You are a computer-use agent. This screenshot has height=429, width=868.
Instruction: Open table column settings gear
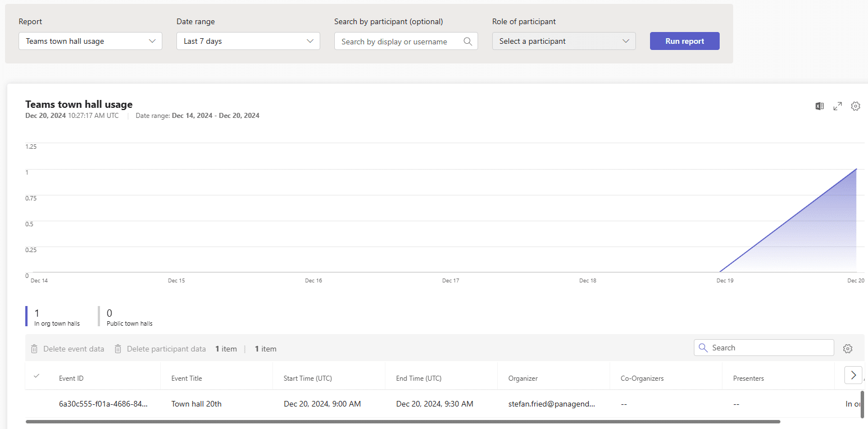tap(848, 349)
